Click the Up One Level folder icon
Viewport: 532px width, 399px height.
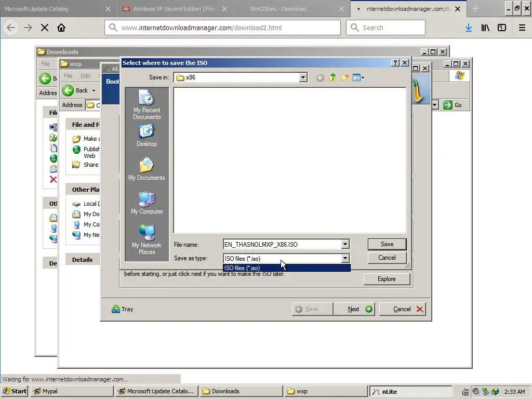332,78
